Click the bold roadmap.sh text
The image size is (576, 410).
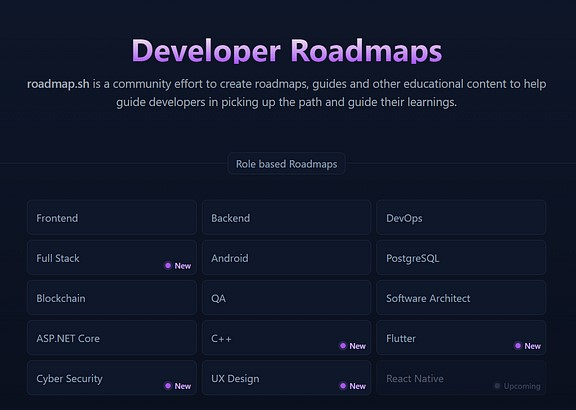58,84
